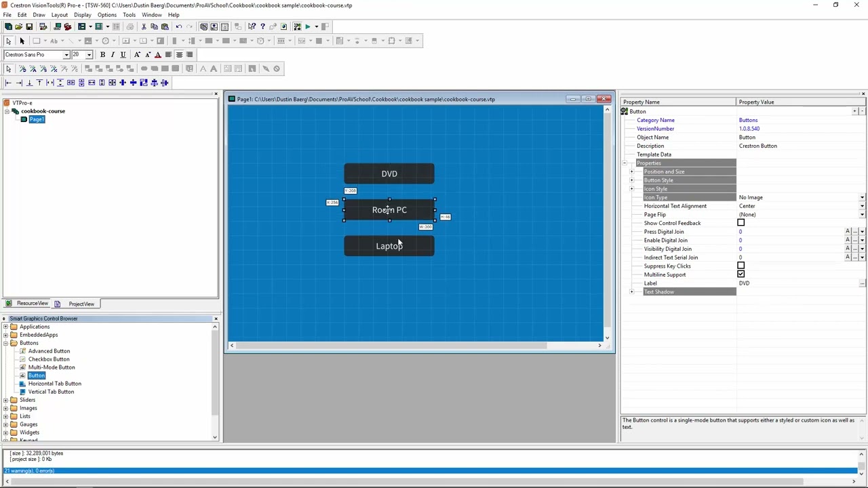Open the Options menu
The height and width of the screenshot is (488, 868).
pyautogui.click(x=106, y=15)
